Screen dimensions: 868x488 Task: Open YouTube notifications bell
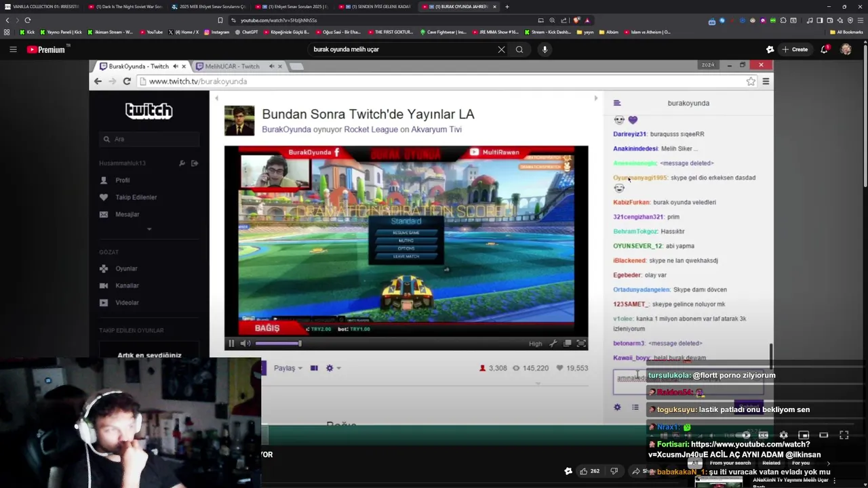pos(825,49)
